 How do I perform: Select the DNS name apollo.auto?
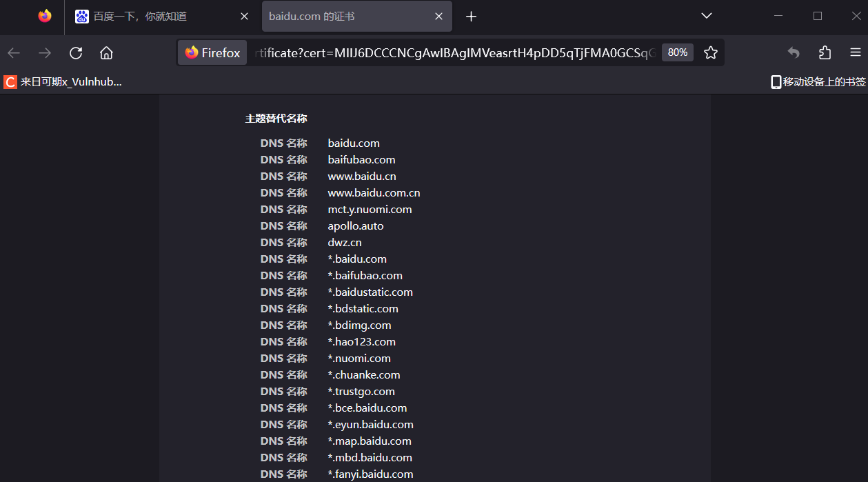coord(356,226)
